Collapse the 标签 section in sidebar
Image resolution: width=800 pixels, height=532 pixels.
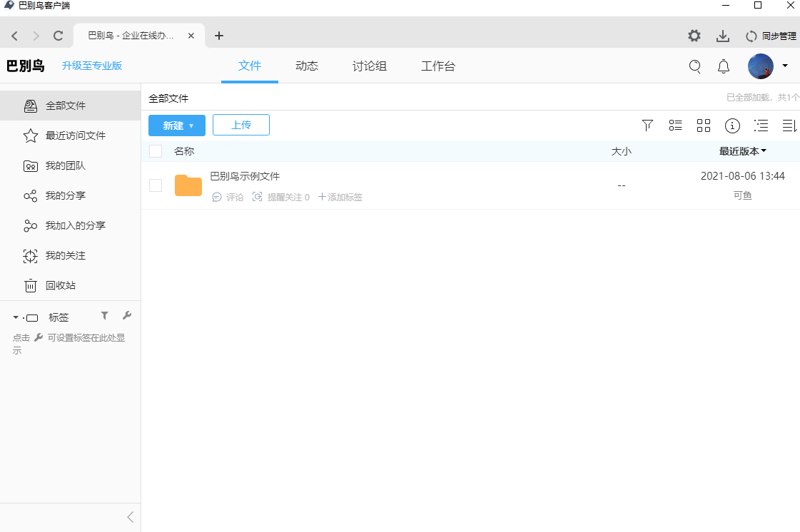(x=16, y=317)
